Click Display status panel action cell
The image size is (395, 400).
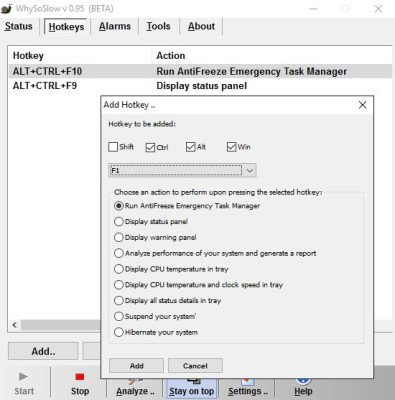click(x=202, y=86)
